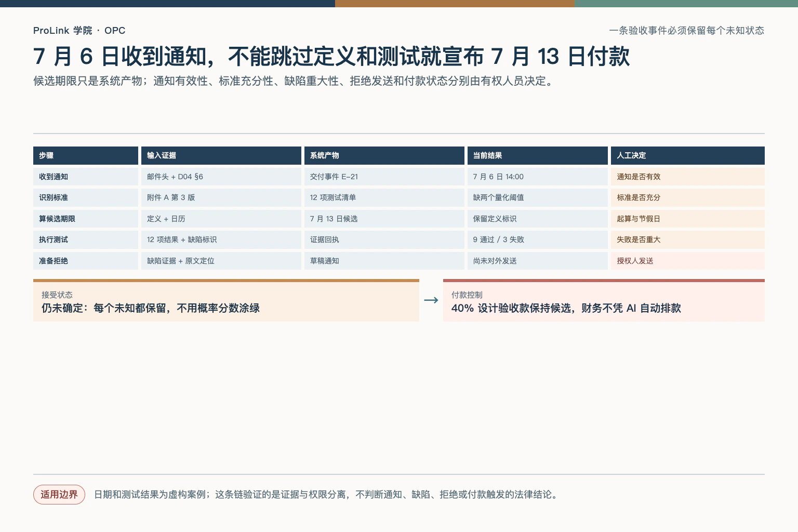
Task: Select the 当前结果 column header
Action: 538,155
